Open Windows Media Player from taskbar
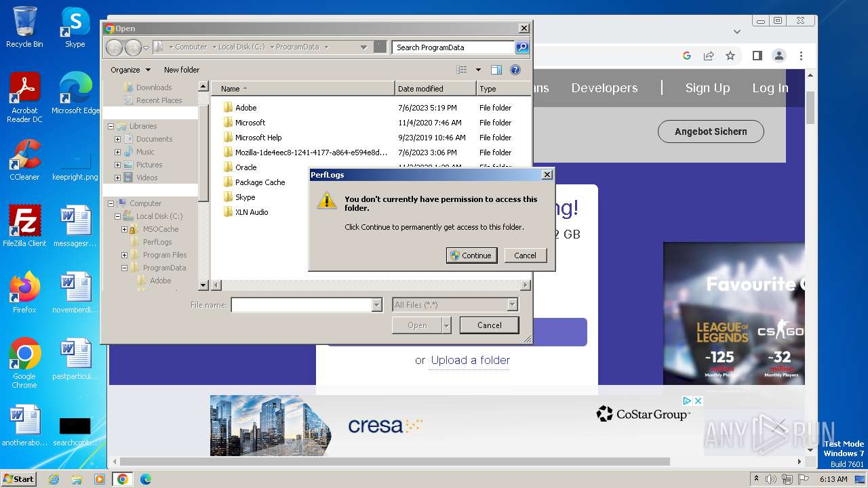Image resolution: width=868 pixels, height=488 pixels. coord(100,479)
